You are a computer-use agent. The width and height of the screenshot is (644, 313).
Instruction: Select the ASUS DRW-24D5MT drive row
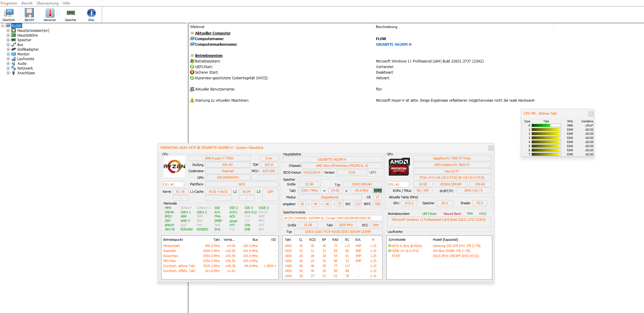[439, 256]
